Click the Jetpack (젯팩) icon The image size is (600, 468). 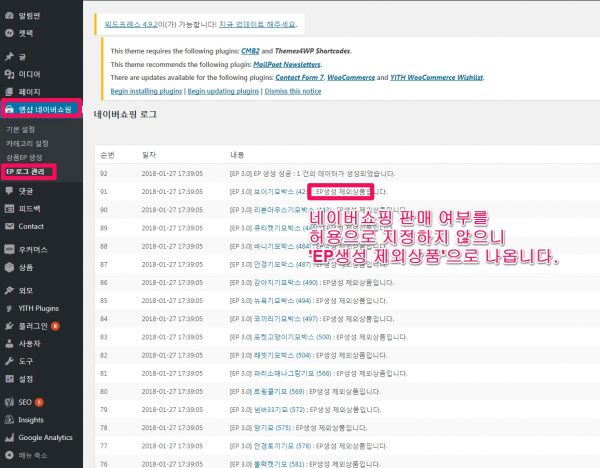9,33
